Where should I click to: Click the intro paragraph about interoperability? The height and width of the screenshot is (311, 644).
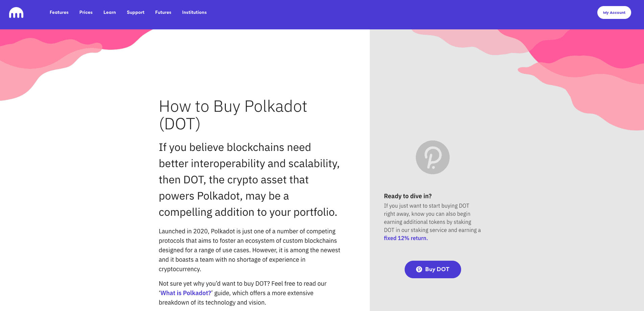[x=249, y=180]
